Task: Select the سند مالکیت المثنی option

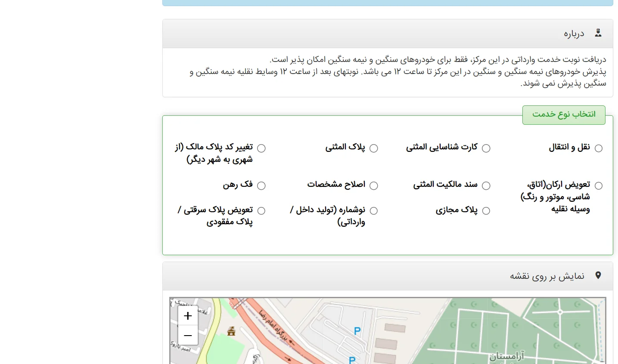Action: click(x=487, y=185)
